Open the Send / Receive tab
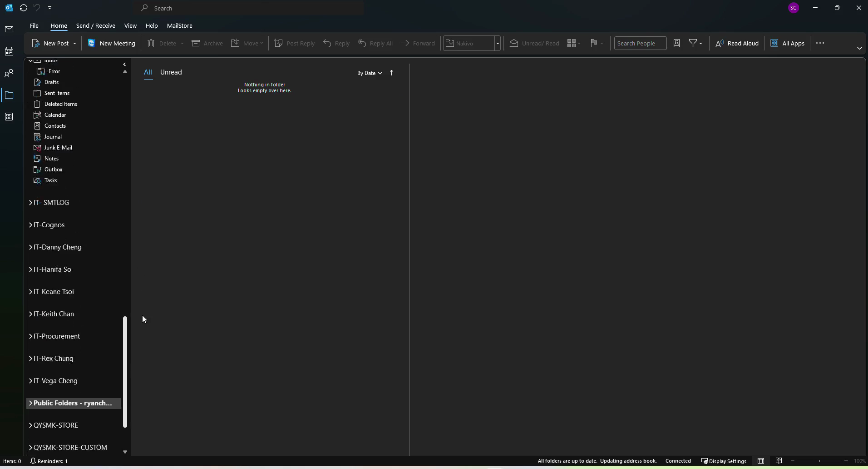The image size is (868, 469). tap(96, 26)
